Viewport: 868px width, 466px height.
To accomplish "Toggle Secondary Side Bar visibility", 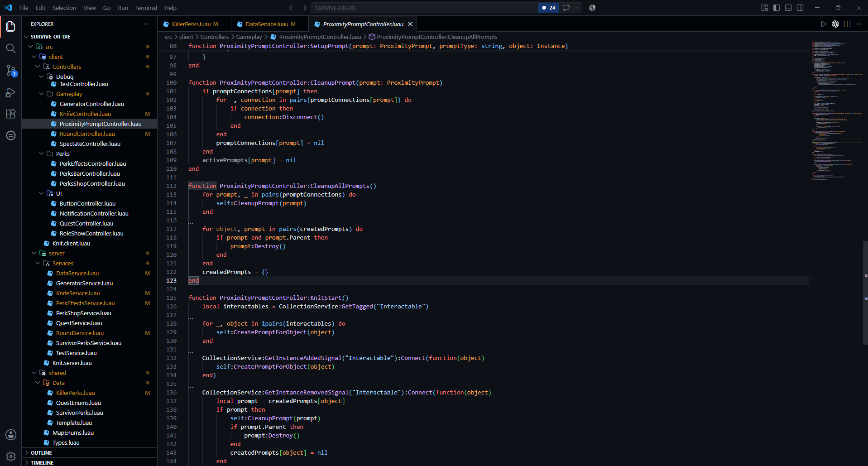I will [x=800, y=8].
